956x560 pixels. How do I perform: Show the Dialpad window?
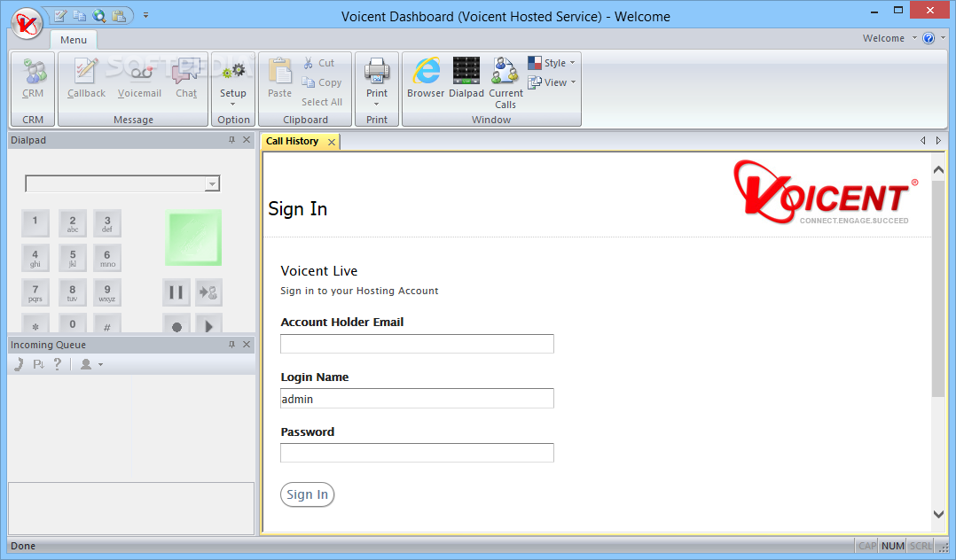[x=466, y=78]
